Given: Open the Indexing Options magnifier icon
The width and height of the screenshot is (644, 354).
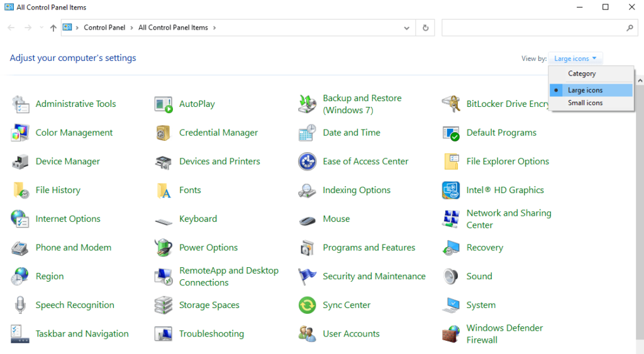Looking at the screenshot, I should click(307, 191).
